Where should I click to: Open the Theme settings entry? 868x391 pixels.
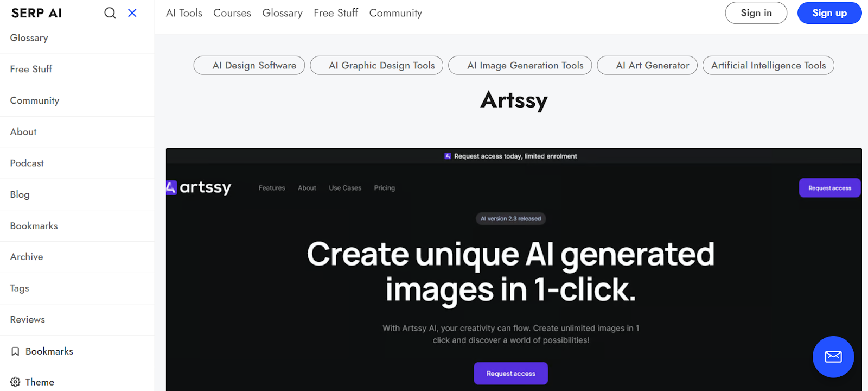(x=77, y=382)
